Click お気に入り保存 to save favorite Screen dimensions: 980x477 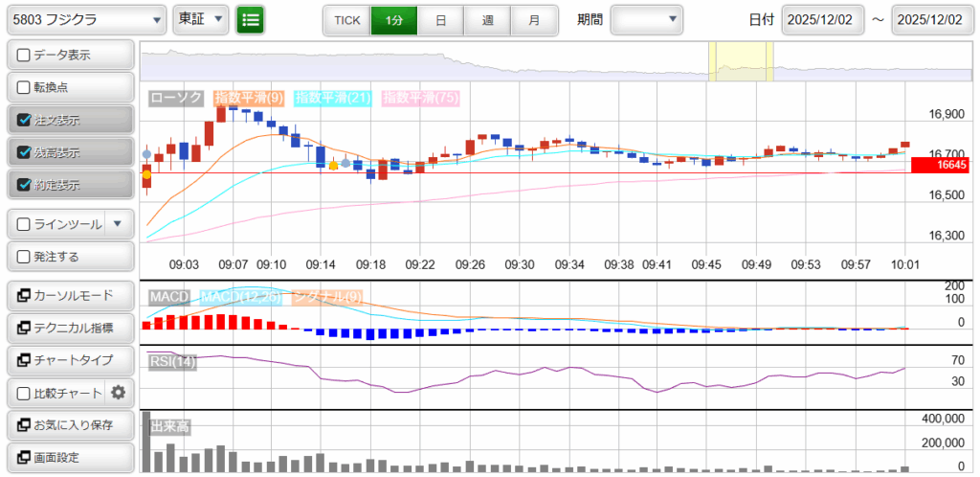point(70,425)
